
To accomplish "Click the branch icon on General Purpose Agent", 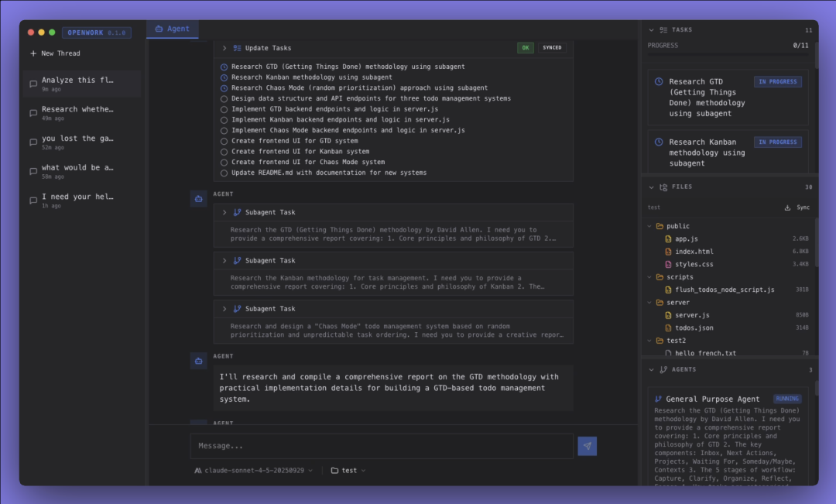I will [658, 399].
